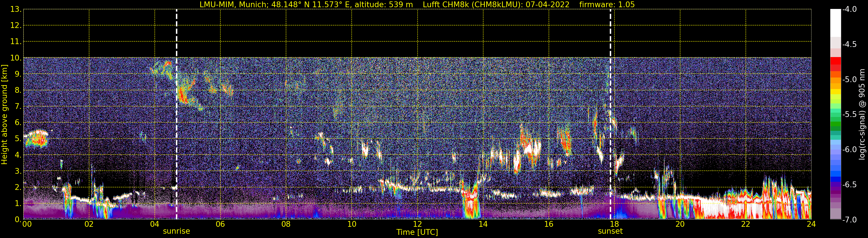Click the 'Time [UTC]' axis title
Screen dimensions: 868x238
417,232
